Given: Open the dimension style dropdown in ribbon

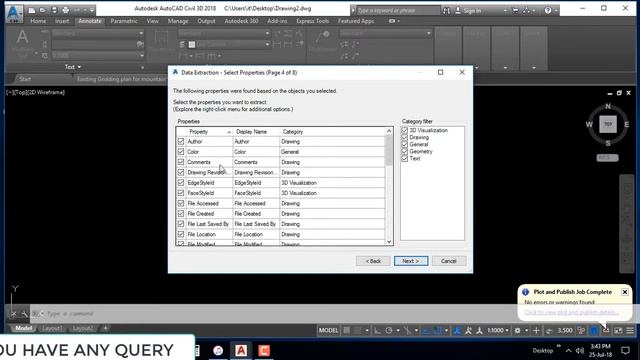Looking at the screenshot, I should tap(267, 33).
